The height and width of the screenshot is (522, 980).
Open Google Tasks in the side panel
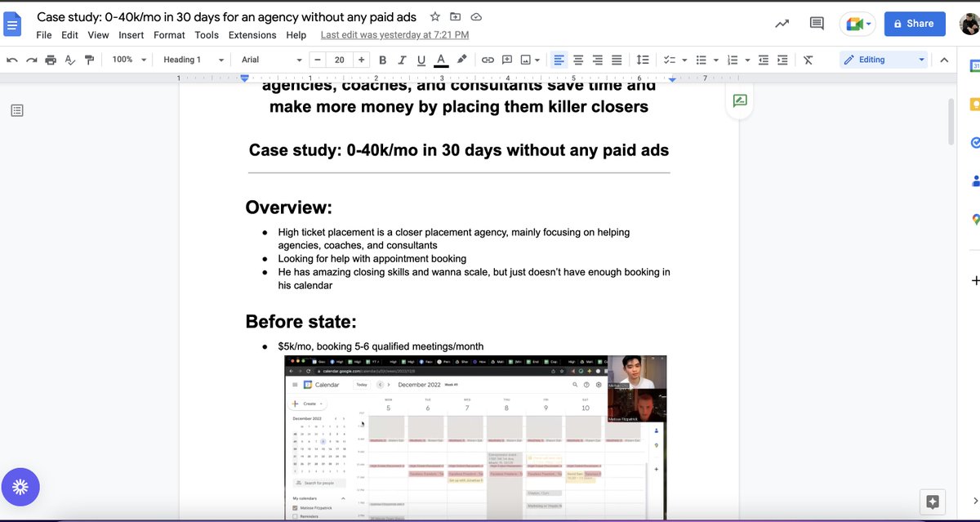tap(973, 142)
